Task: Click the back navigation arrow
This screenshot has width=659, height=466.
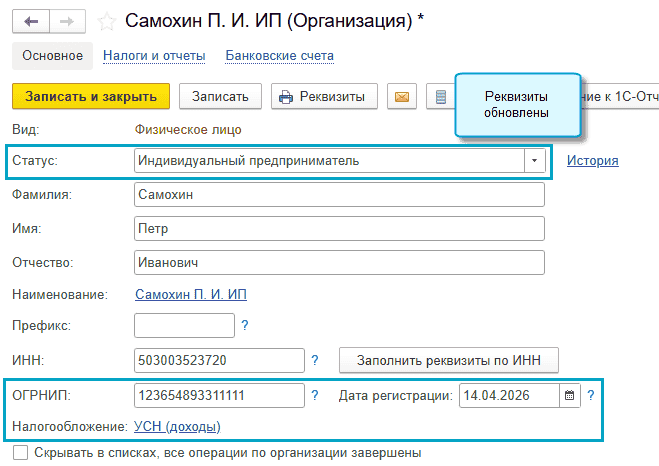Action: pos(32,20)
